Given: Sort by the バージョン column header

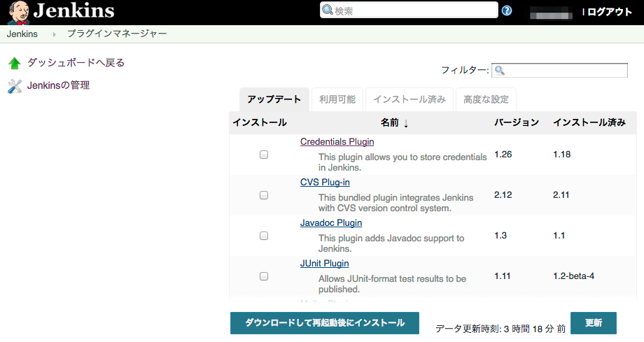Looking at the screenshot, I should (x=517, y=122).
